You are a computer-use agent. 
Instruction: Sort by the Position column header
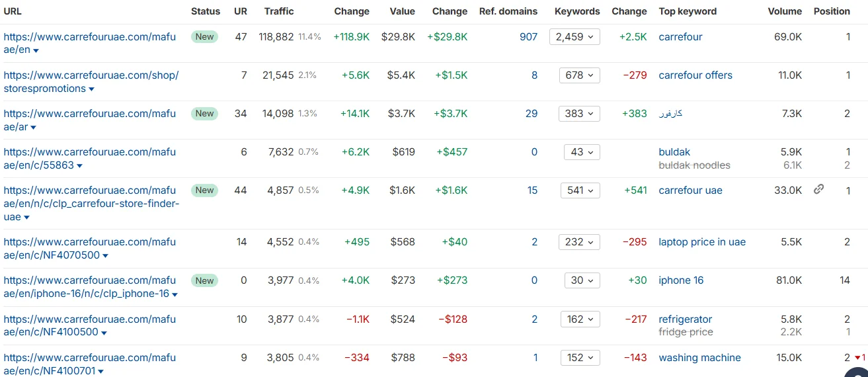832,11
